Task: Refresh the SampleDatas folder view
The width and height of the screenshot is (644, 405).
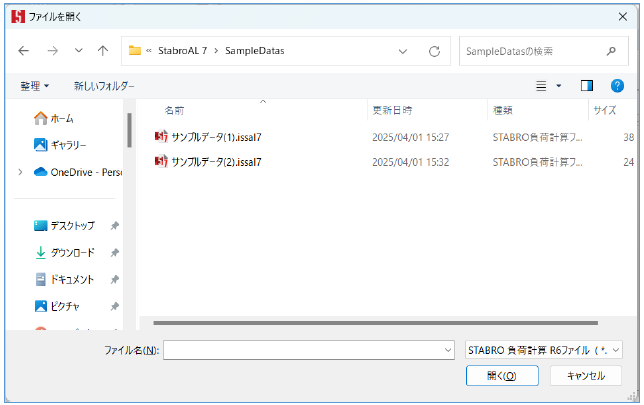Action: [x=434, y=50]
